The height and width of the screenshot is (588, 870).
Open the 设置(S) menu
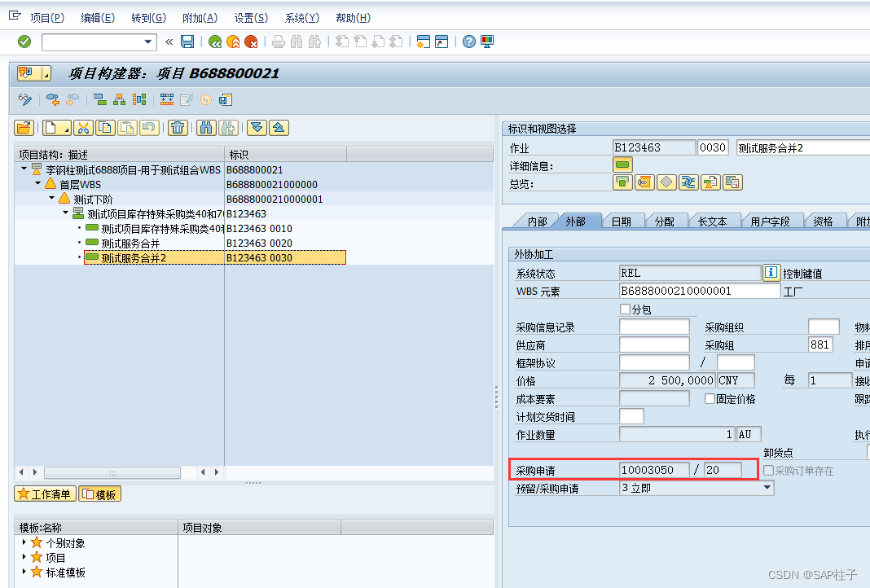tap(251, 18)
